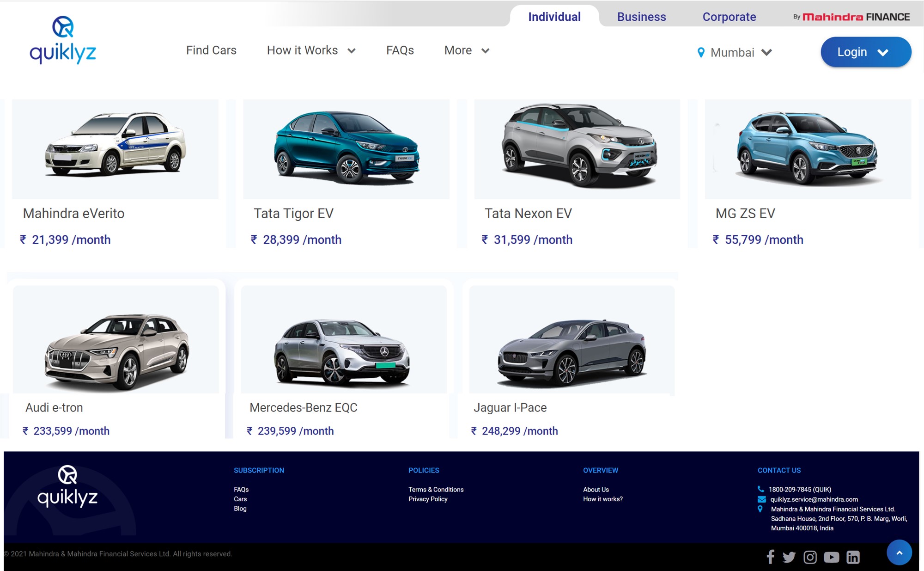Click the YouTube icon in footer
The image size is (924, 571).
point(832,557)
